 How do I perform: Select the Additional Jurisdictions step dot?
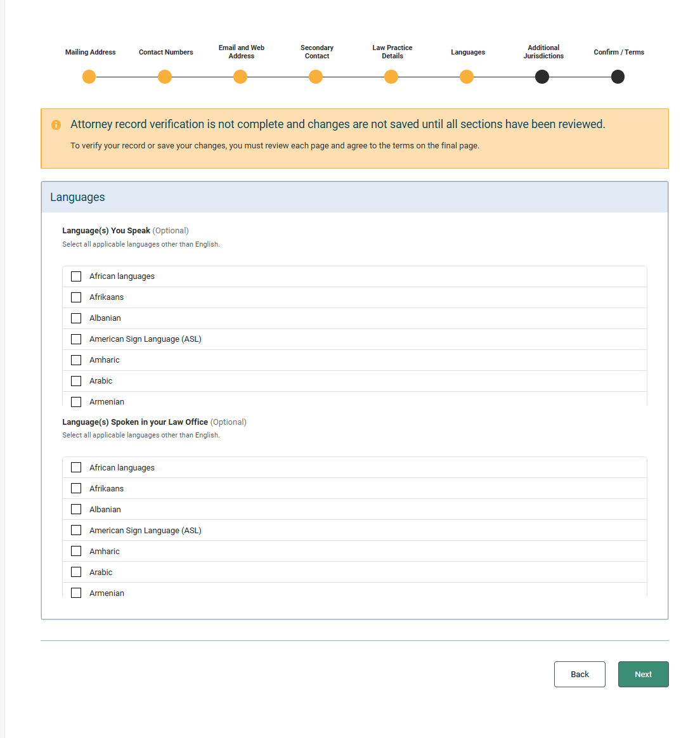(x=542, y=77)
